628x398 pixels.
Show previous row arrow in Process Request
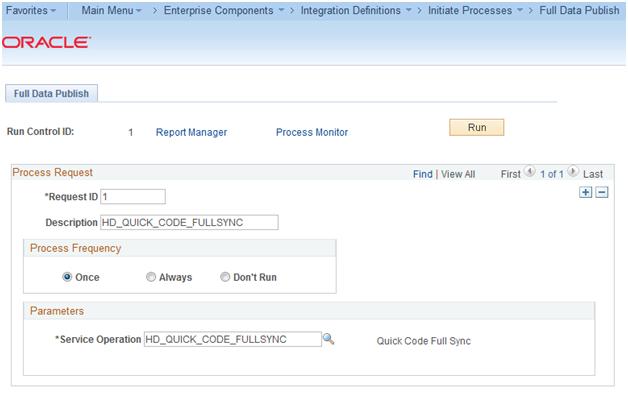[x=529, y=172]
